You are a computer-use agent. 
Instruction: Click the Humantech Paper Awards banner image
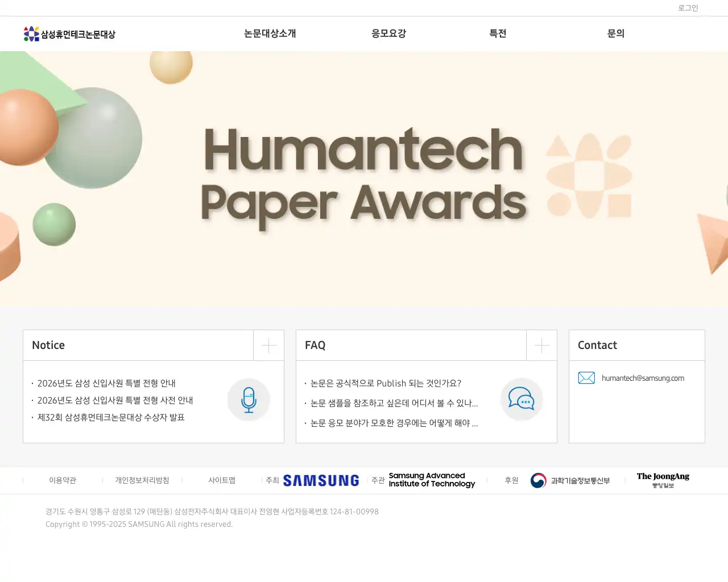point(364,179)
